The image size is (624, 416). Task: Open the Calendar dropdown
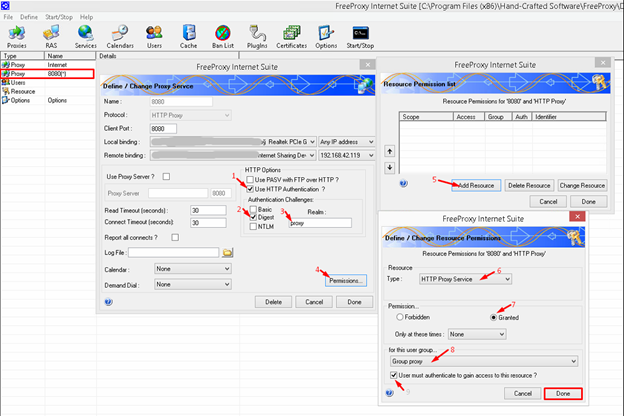tap(193, 269)
